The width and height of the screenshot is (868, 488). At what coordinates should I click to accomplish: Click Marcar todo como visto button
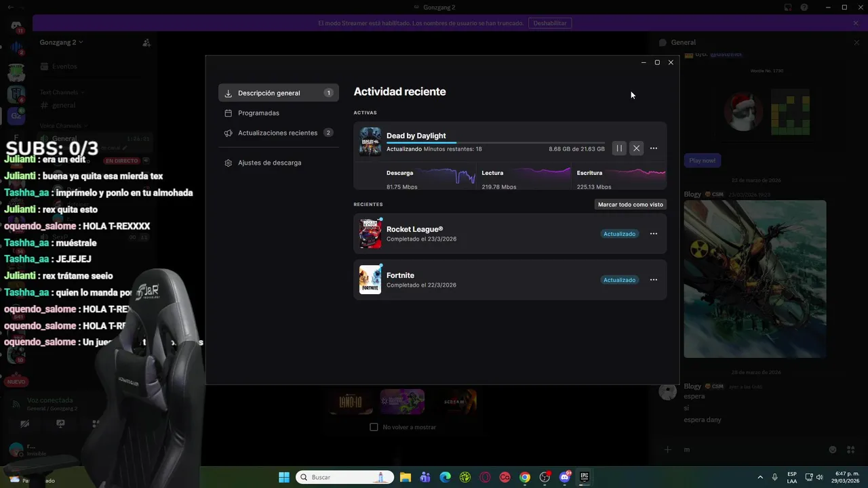[631, 204]
